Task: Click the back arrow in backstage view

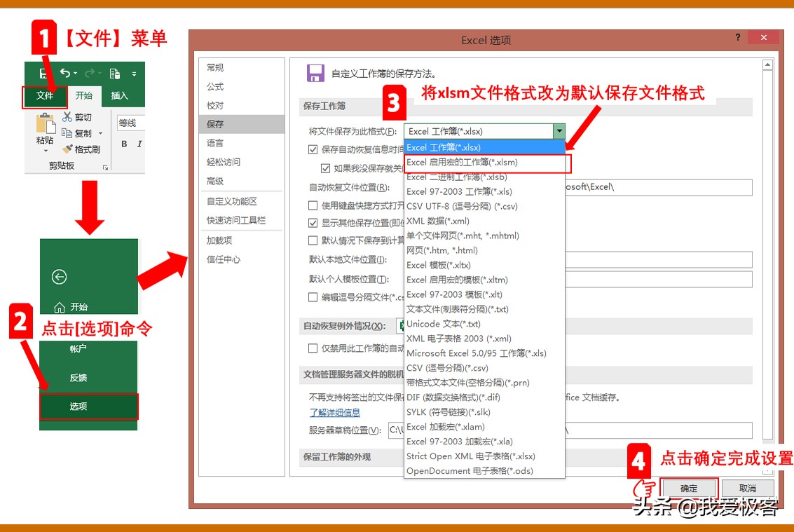Action: click(60, 277)
